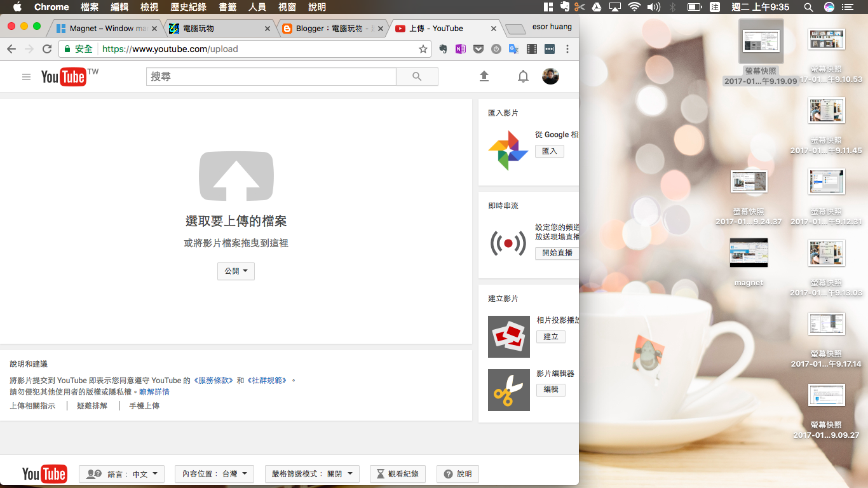Click the live streaming broadcast icon
Image resolution: width=868 pixels, height=488 pixels.
(x=508, y=243)
